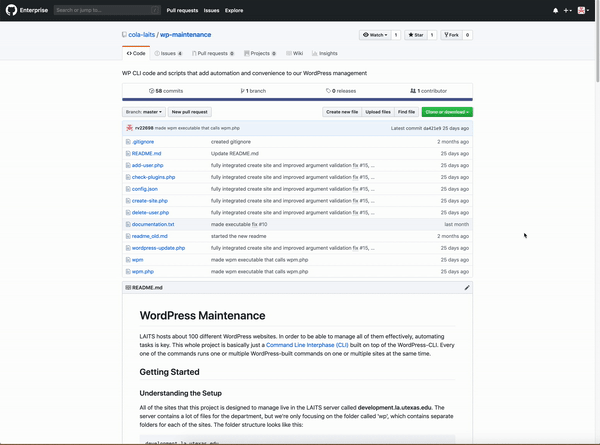
Task: Select the Code tab
Action: [x=136, y=53]
